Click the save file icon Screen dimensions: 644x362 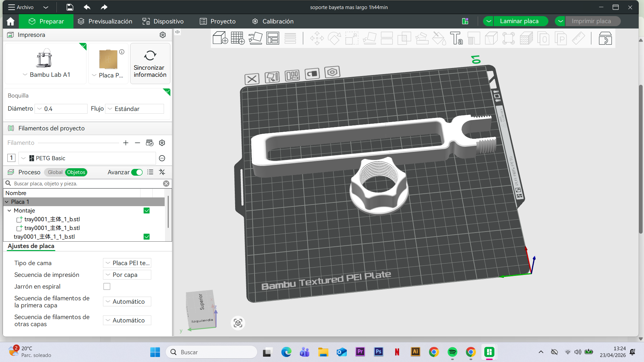point(70,7)
